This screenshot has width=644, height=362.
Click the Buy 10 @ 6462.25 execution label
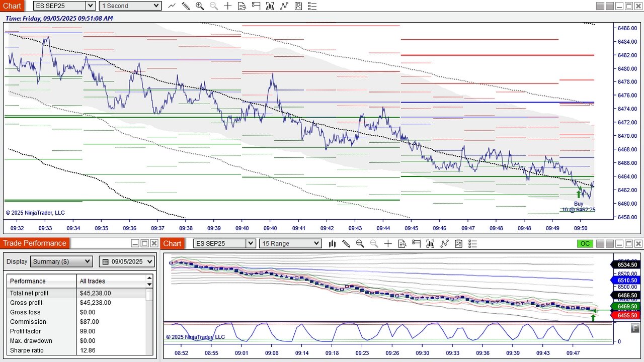[x=579, y=207]
